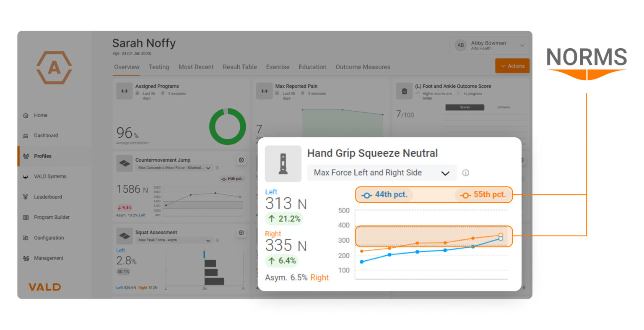Select the 44th pct. norms indicator
644x330 pixels.
tap(384, 194)
